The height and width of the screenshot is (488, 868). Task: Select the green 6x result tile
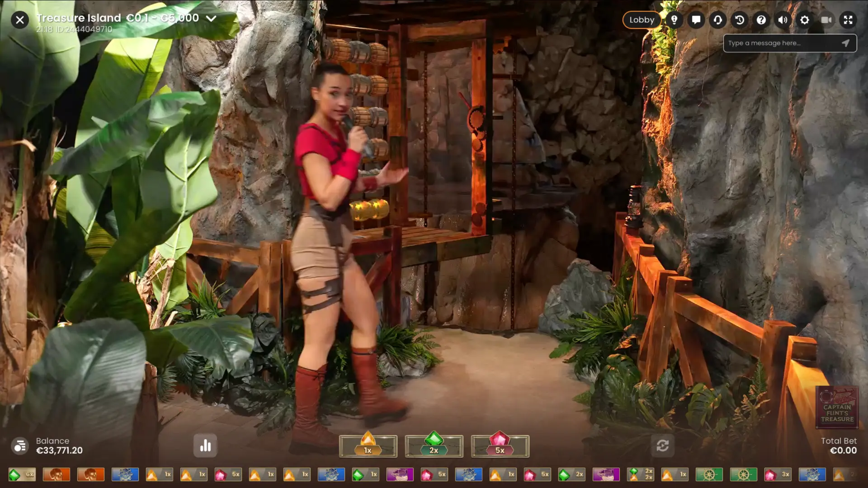click(22, 474)
